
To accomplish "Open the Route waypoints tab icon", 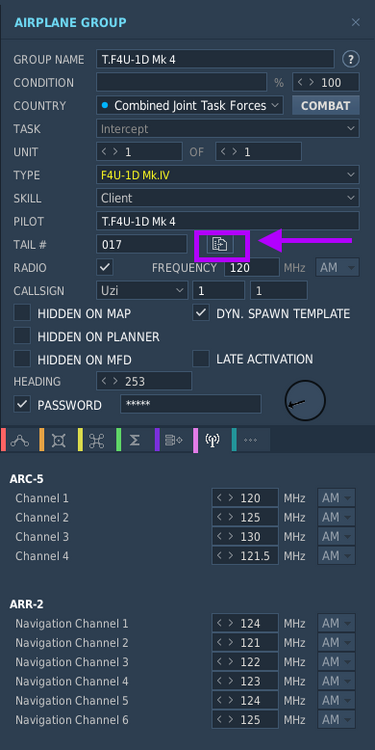I will coord(20,440).
